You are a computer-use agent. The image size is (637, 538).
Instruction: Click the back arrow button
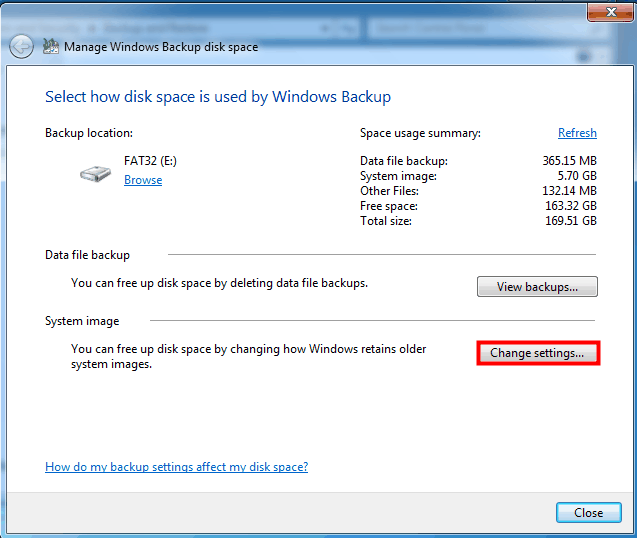(21, 47)
